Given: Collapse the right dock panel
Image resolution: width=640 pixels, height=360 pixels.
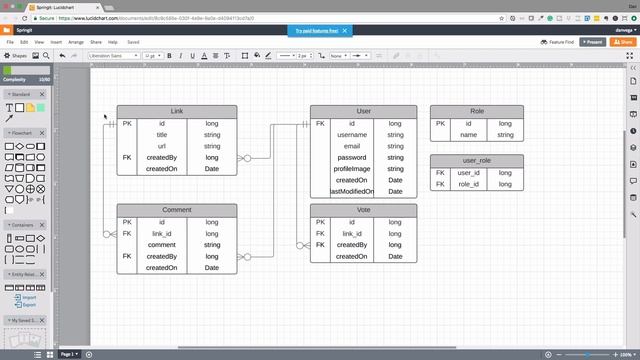Looking at the screenshot, I should (x=633, y=68).
